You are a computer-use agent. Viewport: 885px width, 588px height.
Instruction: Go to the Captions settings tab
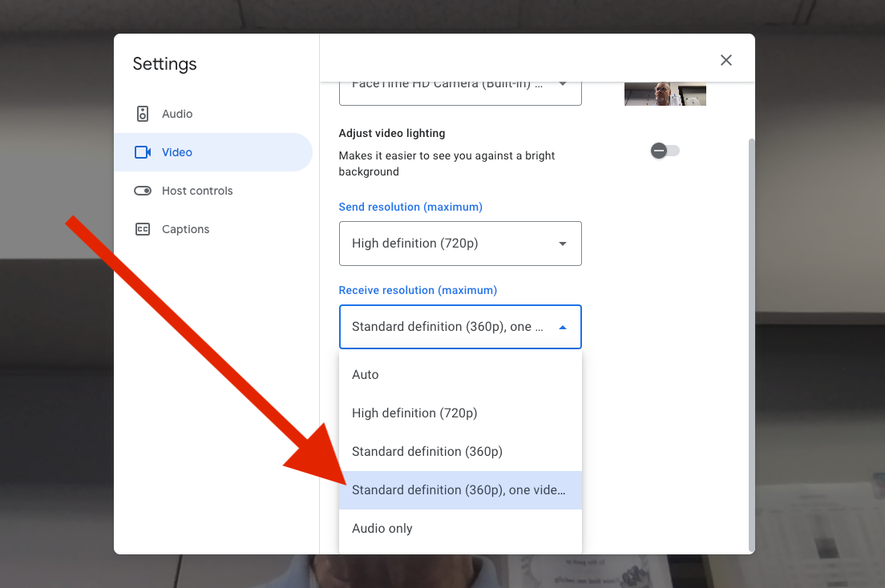(x=185, y=229)
